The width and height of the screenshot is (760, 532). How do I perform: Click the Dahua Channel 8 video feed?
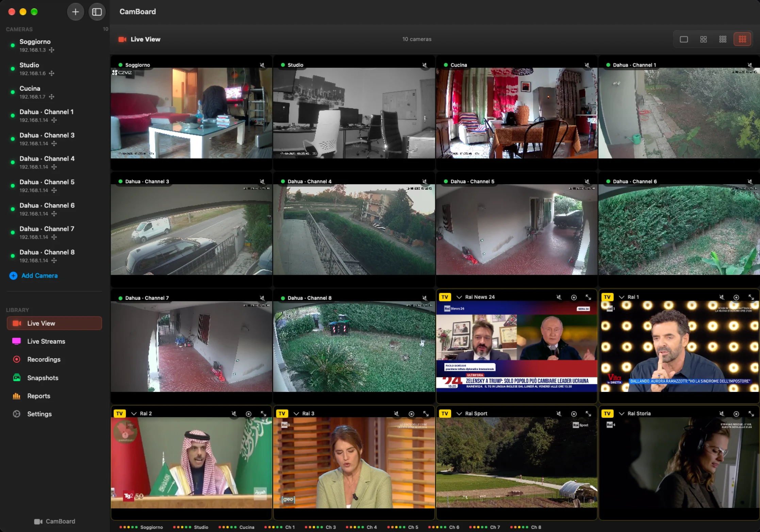[354, 347]
